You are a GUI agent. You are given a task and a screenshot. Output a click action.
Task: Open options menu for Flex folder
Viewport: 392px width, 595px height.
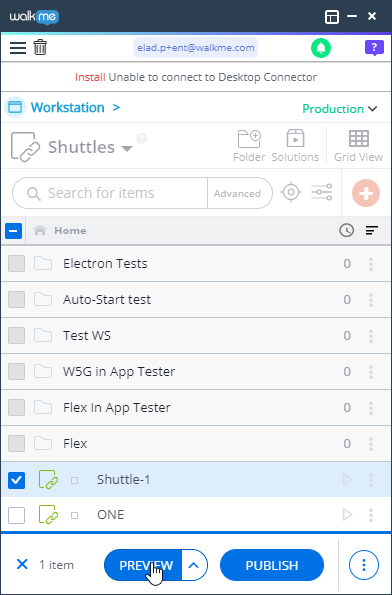pyautogui.click(x=371, y=444)
